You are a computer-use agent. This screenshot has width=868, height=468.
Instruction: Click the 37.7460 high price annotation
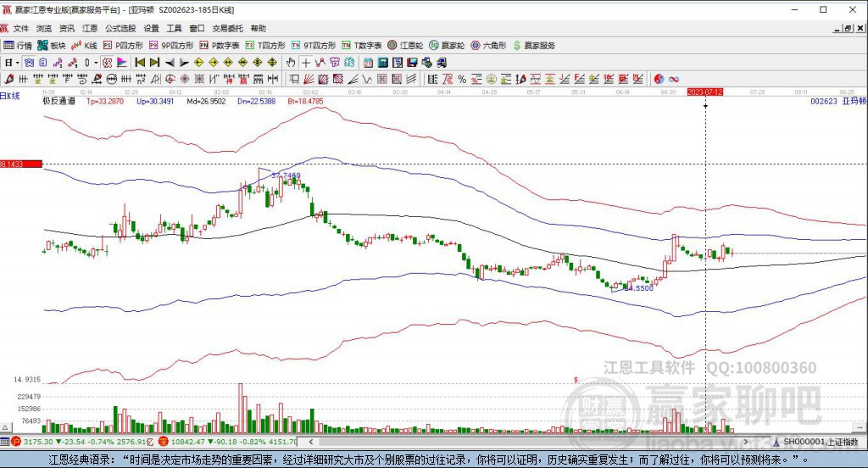(x=287, y=175)
